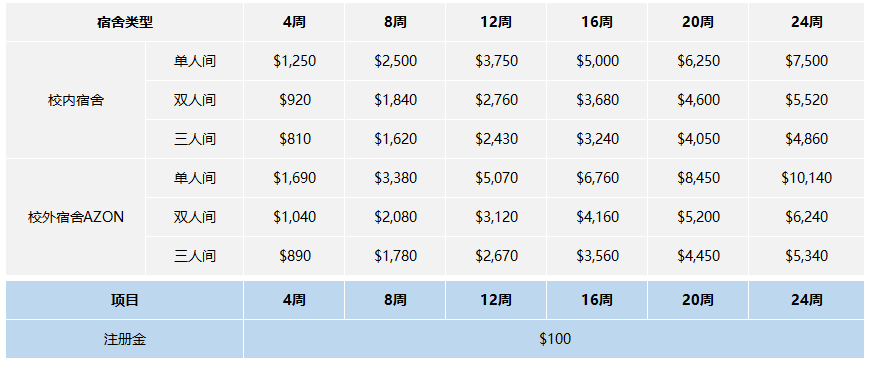This screenshot has width=870, height=369.
Task: Click the 项目 header in the blue table
Action: (x=124, y=300)
